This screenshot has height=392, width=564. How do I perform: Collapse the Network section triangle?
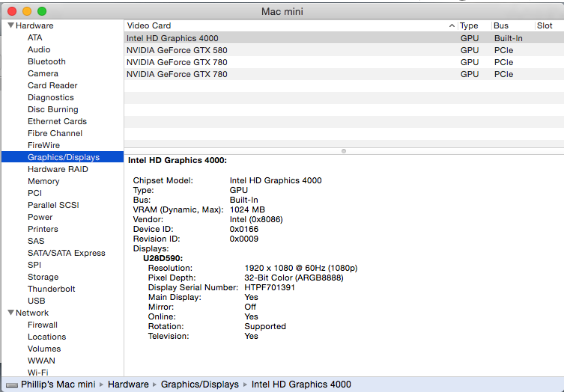pos(10,313)
